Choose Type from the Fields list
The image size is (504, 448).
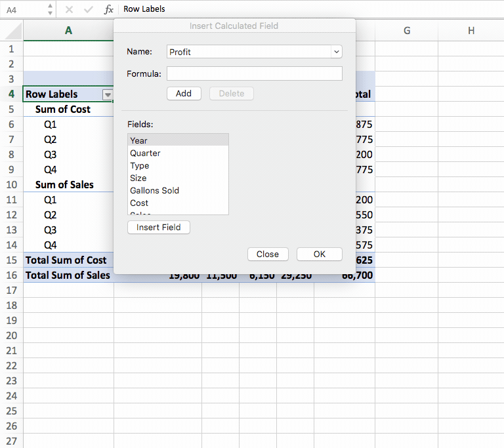pos(140,165)
